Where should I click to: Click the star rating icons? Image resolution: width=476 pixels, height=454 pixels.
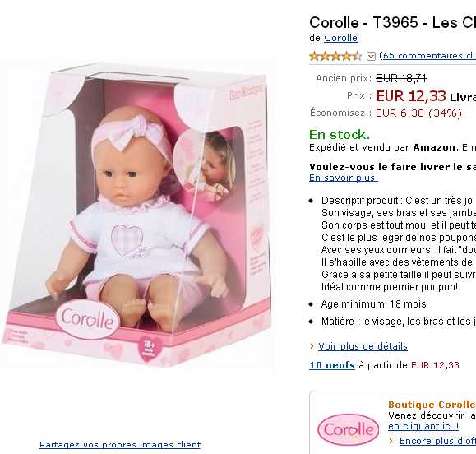tap(335, 56)
